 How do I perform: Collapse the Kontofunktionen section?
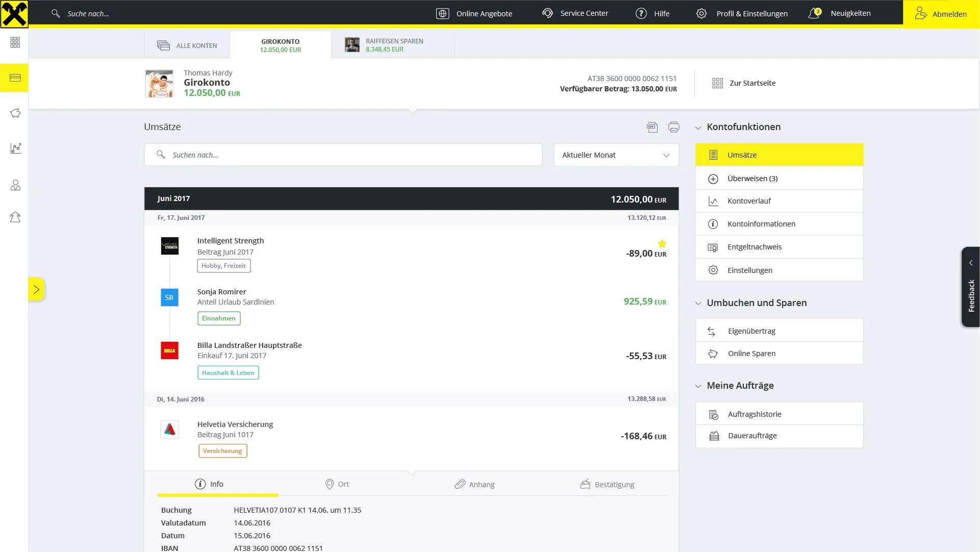(698, 128)
